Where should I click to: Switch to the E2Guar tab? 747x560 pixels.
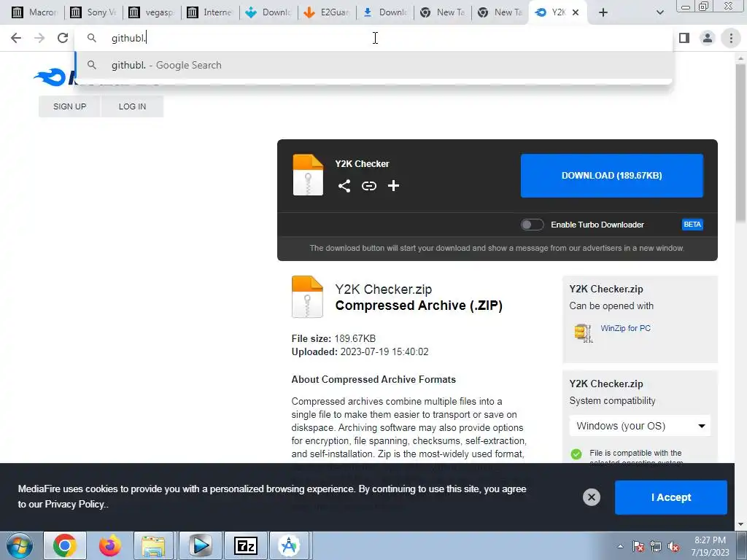pos(327,12)
